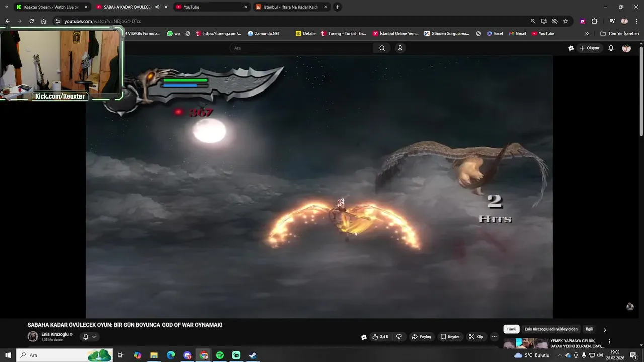Like the video showing 3,4 B
Screen dimensions: 644x362
click(380, 337)
